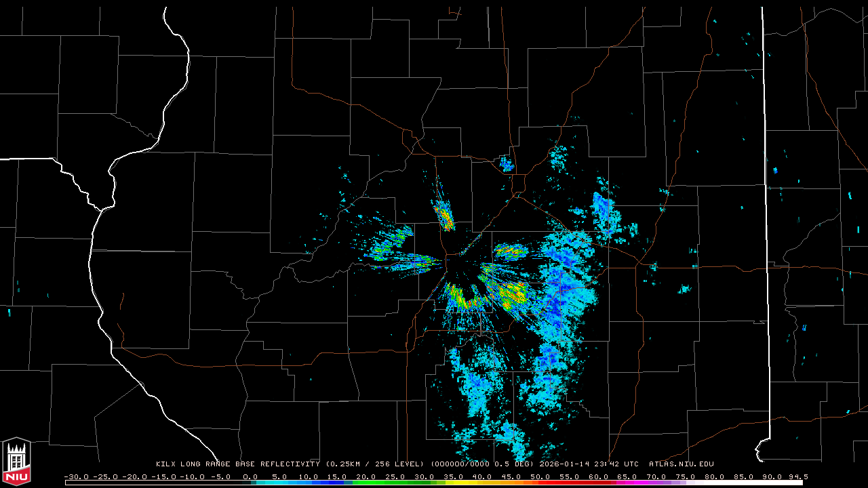Image resolution: width=868 pixels, height=488 pixels.
Task: Click the "-5.0" scale label
Action: [x=222, y=476]
